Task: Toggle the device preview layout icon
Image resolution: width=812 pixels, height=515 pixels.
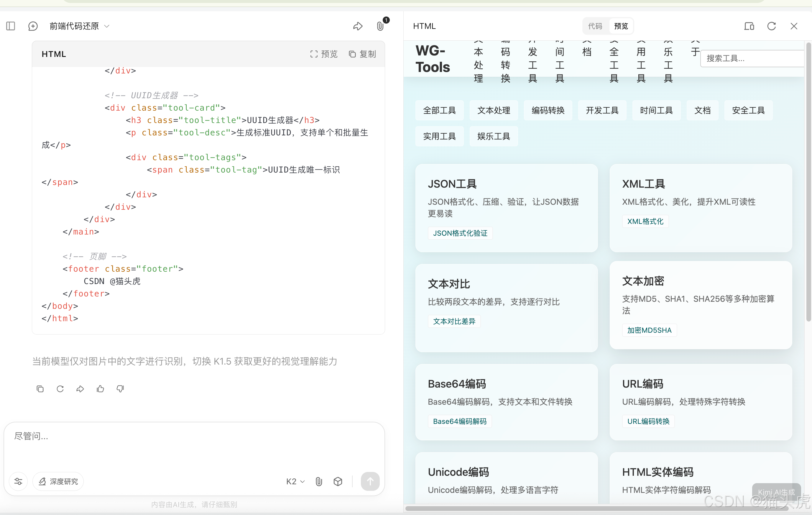Action: 749,26
